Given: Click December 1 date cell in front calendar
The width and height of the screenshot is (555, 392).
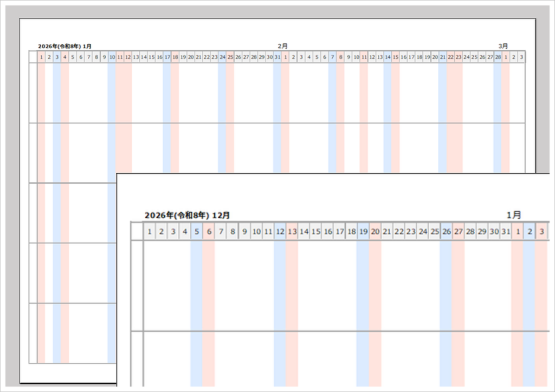Looking at the screenshot, I should click(149, 232).
